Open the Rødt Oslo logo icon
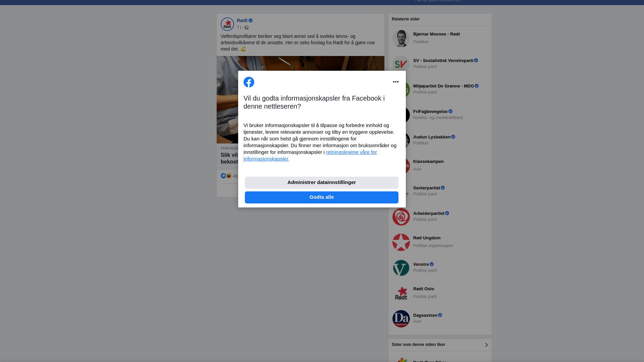This screenshot has width=644, height=362. [x=401, y=293]
